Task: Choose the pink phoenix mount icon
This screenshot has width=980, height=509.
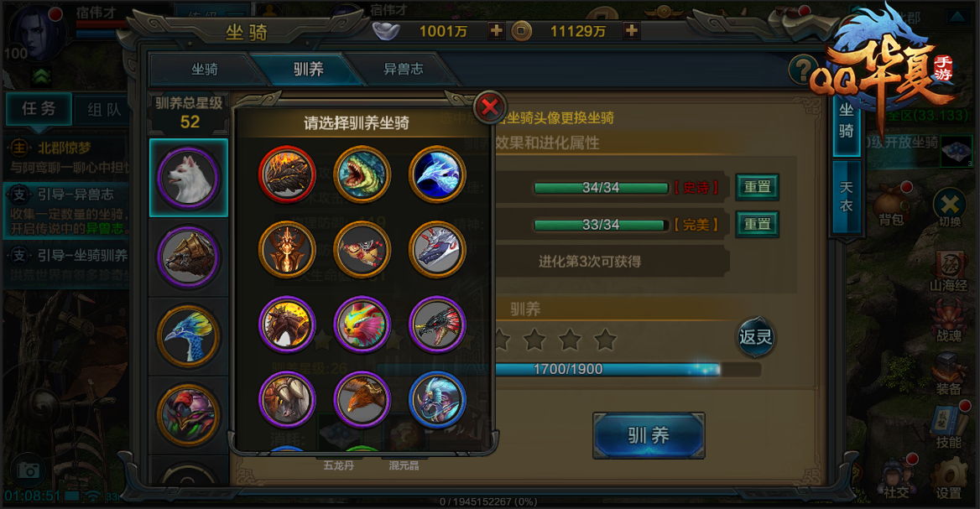Action: (x=362, y=325)
